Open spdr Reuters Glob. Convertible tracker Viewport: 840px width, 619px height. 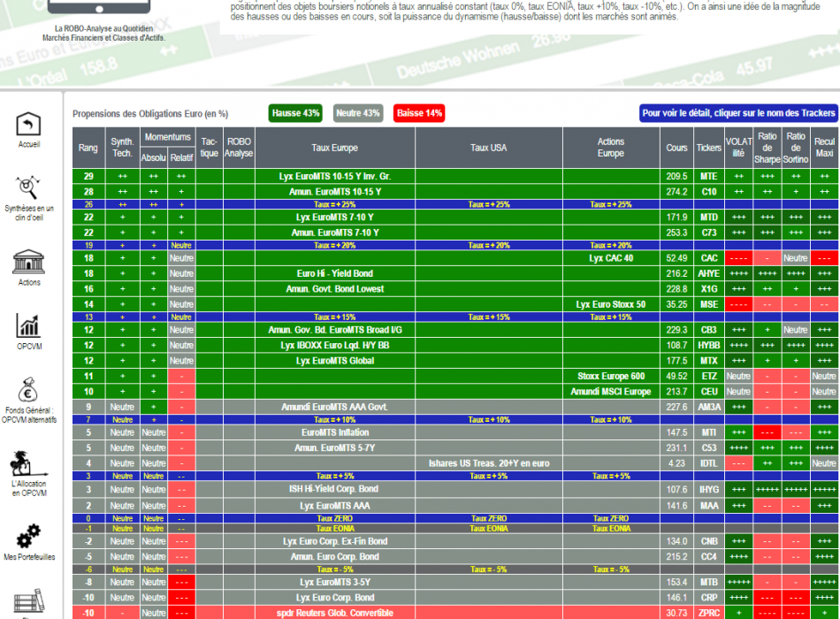point(335,613)
